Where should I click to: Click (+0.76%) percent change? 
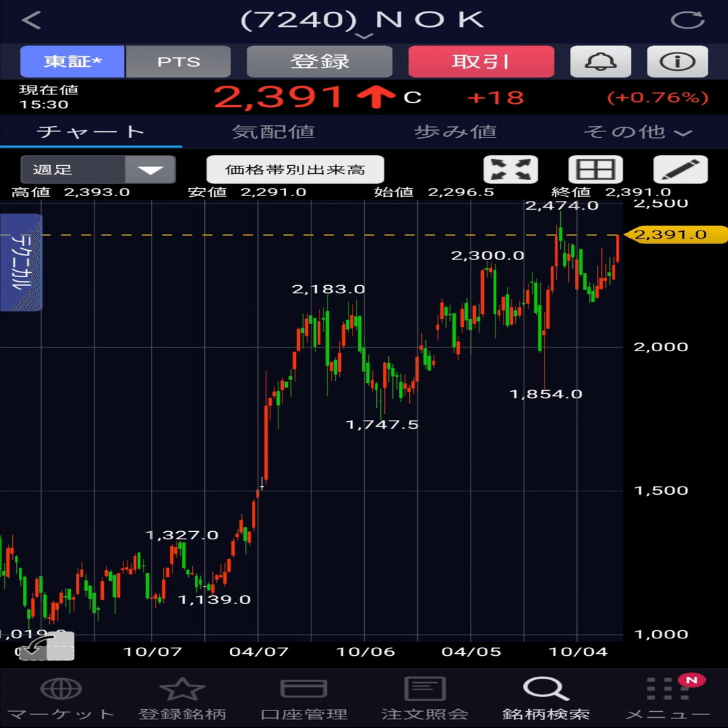coord(657,98)
